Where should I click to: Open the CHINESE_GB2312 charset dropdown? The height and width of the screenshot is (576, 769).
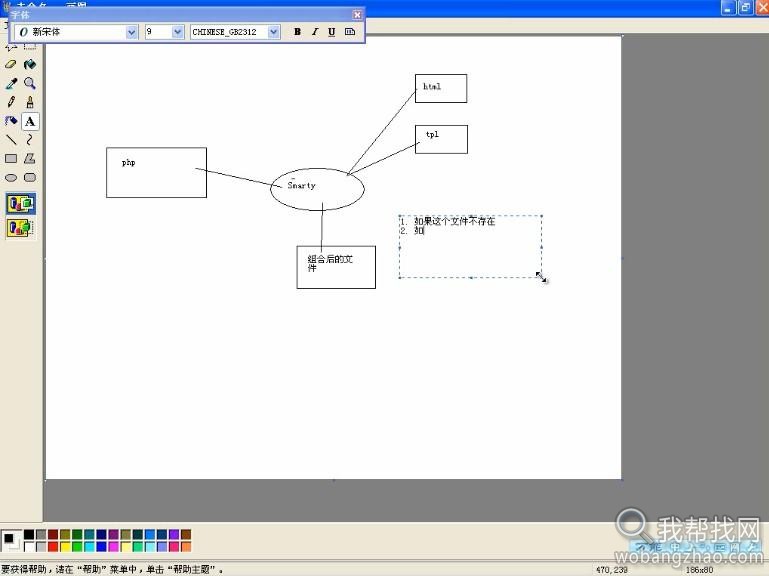[x=274, y=32]
